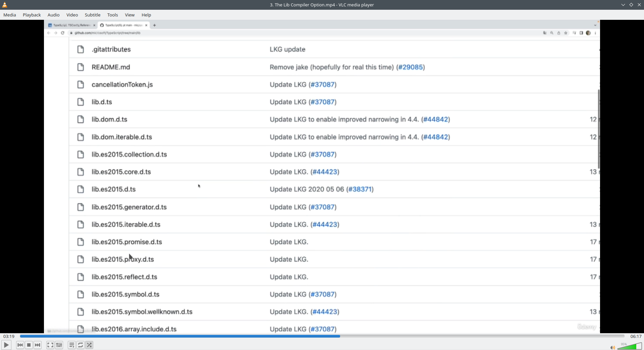644x350 pixels.
Task: Open extended settings and effects
Action: click(x=59, y=345)
